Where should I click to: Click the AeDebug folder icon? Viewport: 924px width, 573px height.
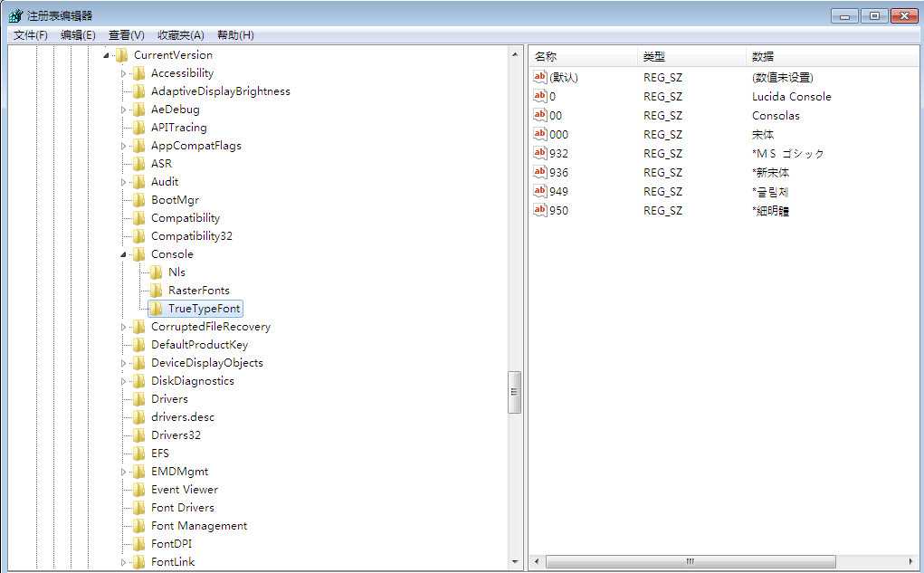[139, 110]
